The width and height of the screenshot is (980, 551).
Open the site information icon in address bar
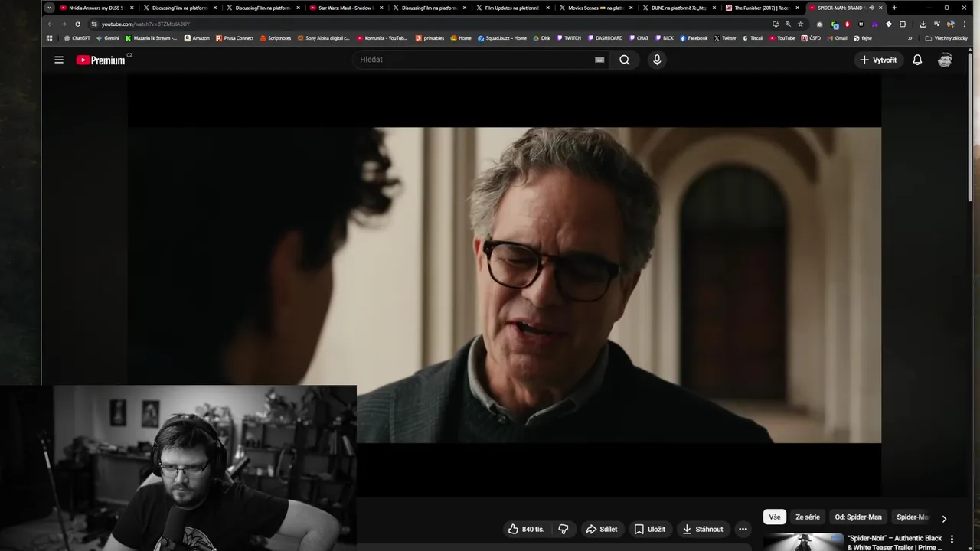pos(93,24)
